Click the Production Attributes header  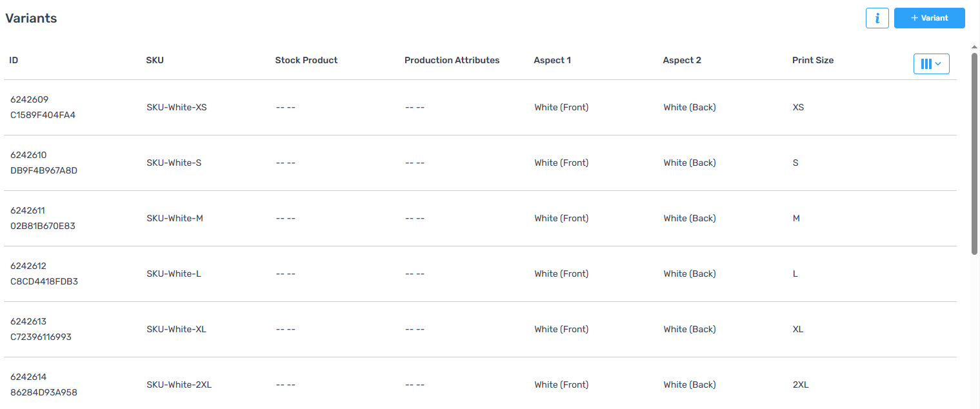tap(452, 60)
